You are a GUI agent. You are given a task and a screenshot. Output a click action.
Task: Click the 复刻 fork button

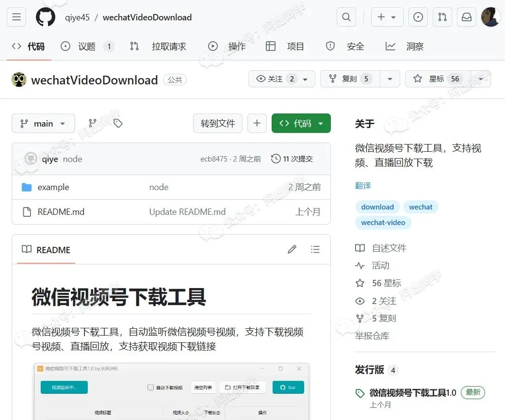tap(350, 79)
